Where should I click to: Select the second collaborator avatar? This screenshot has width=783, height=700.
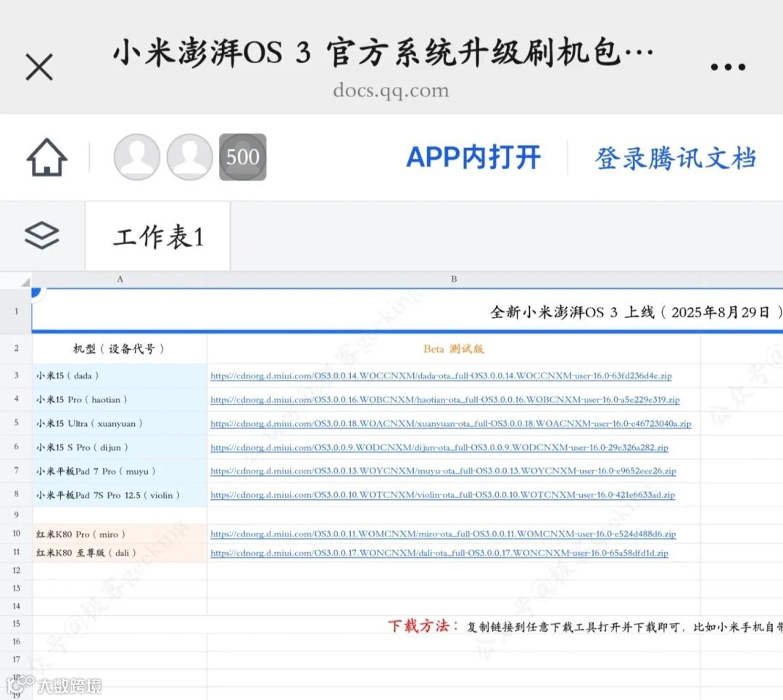190,157
